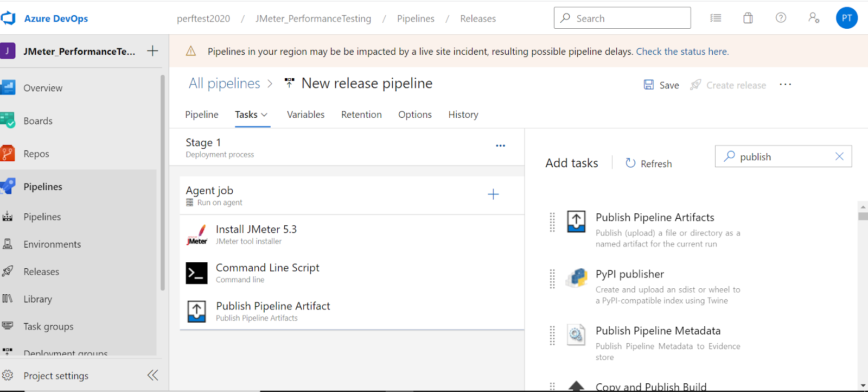The width and height of the screenshot is (868, 392).
Task: Open the more actions ellipsis near Save
Action: [786, 85]
